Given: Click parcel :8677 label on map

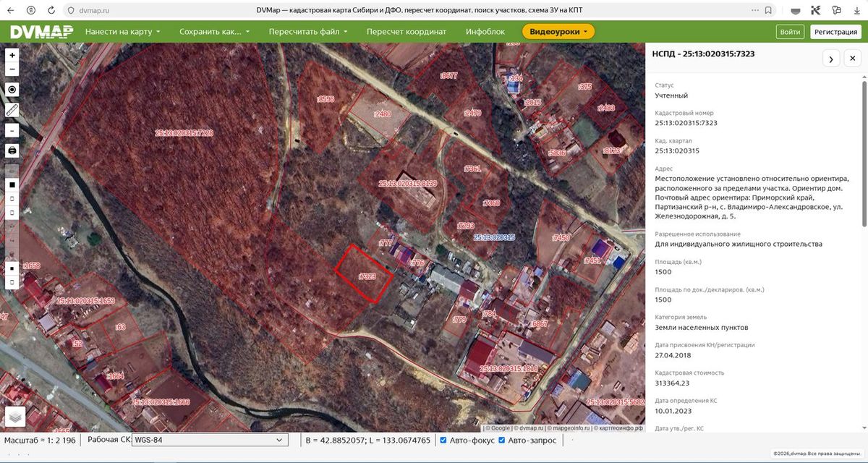Looking at the screenshot, I should coord(448,75).
